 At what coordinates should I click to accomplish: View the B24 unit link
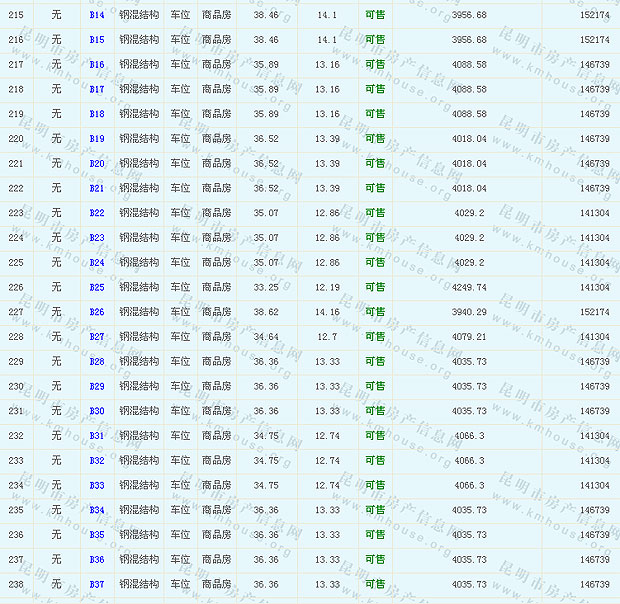coord(97,263)
